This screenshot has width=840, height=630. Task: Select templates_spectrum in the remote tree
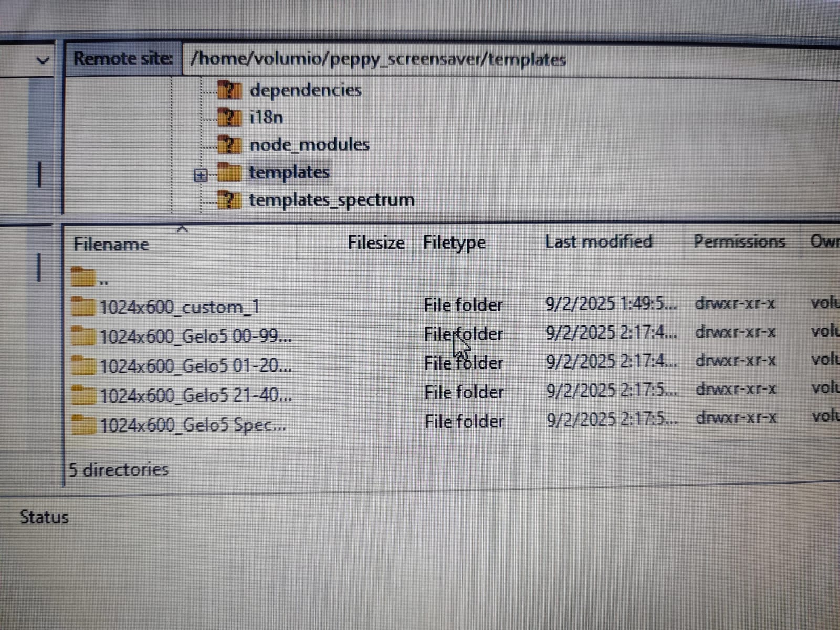332,200
